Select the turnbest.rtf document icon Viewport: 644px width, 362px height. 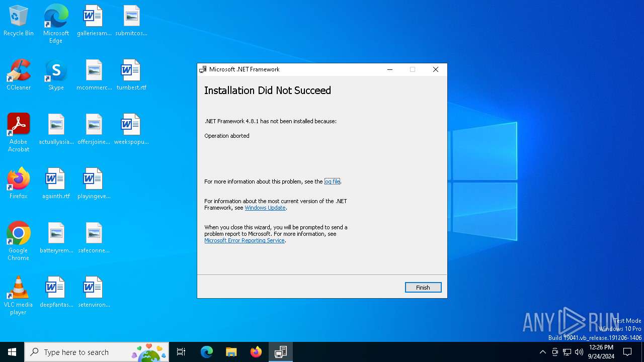[131, 75]
